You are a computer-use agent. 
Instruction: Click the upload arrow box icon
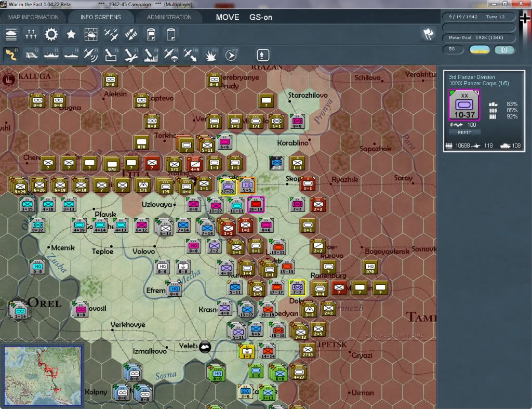click(x=262, y=55)
